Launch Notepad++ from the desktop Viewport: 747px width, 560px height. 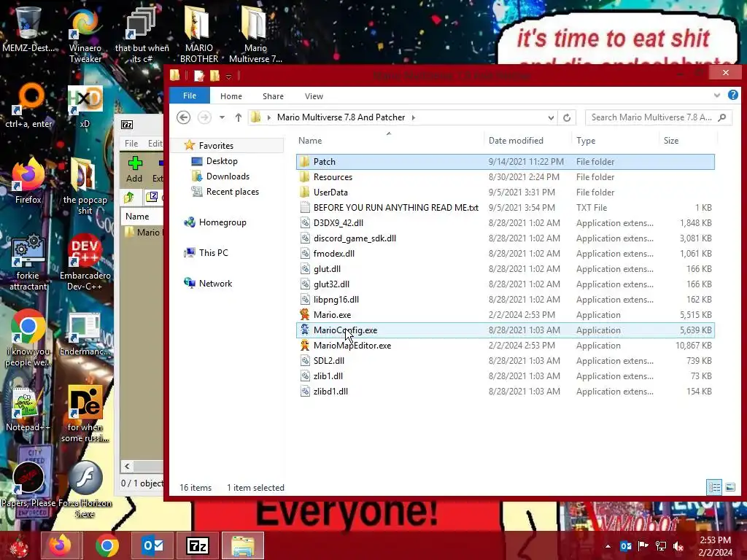[28, 410]
